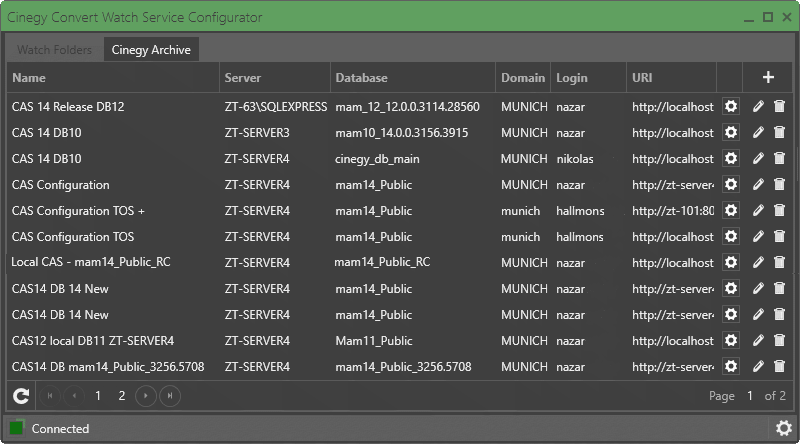Screen dimensions: 800x444
Task: Select the CAS 14 Release DB12 name cell
Action: [68, 107]
